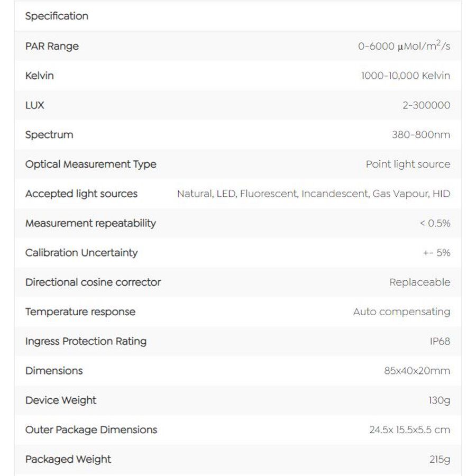Click the Kelvin row label
This screenshot has height=476, width=476.
40,76
